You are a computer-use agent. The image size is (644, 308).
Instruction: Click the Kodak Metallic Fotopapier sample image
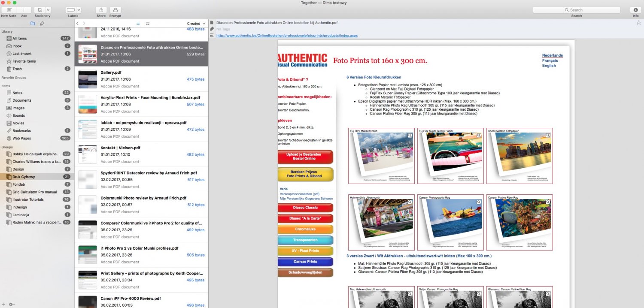[519, 156]
